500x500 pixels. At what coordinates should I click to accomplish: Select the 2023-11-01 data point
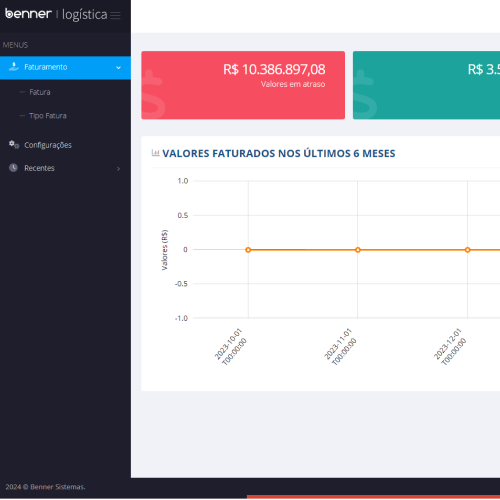pos(358,250)
